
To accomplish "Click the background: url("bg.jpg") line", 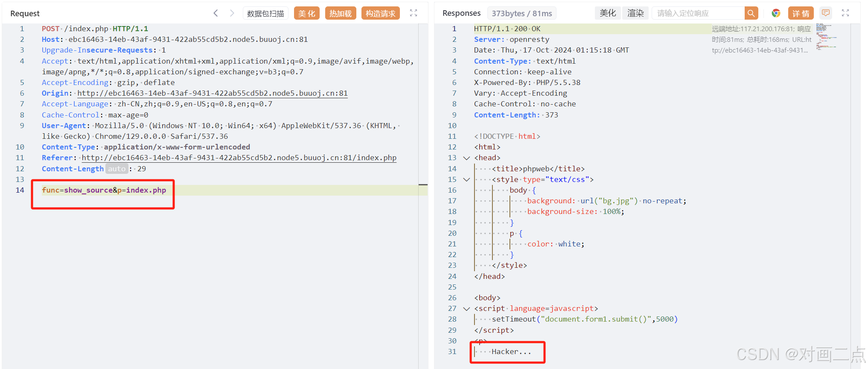I will [607, 201].
